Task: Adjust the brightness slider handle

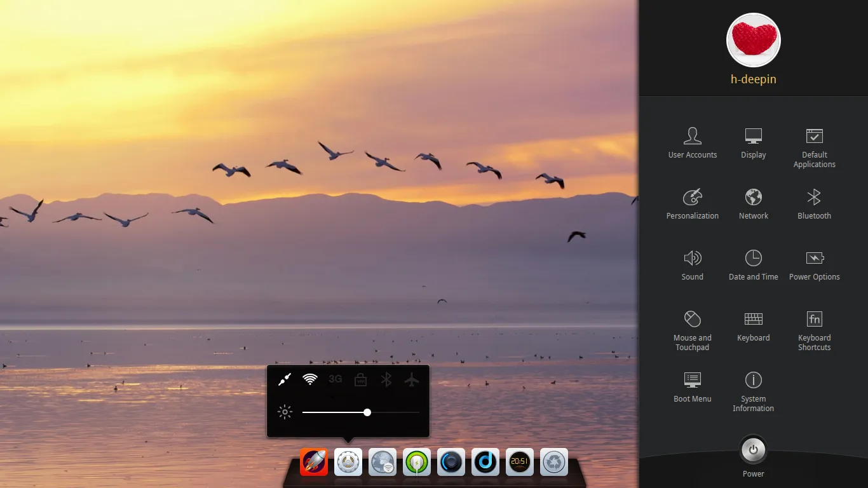Action: coord(367,412)
